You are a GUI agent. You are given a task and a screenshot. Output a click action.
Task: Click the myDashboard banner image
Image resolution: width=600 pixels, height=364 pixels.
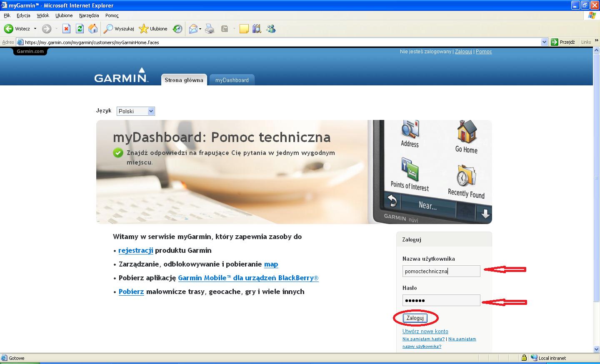click(294, 172)
